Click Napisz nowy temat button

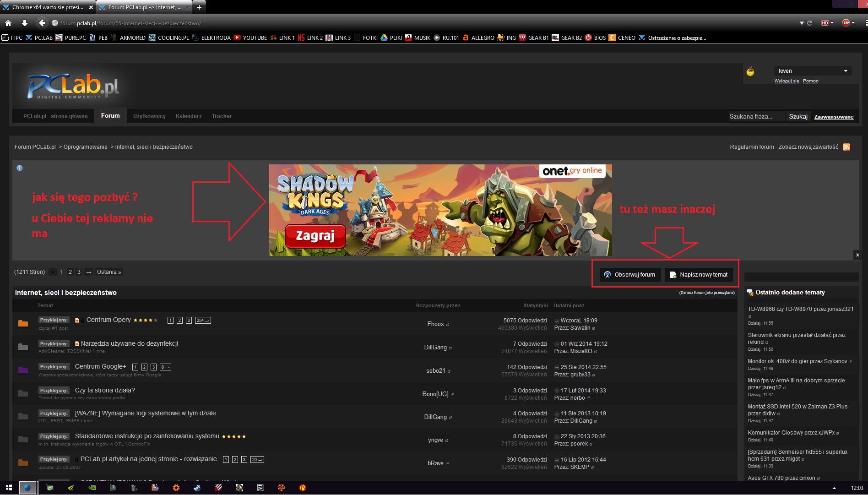[699, 275]
